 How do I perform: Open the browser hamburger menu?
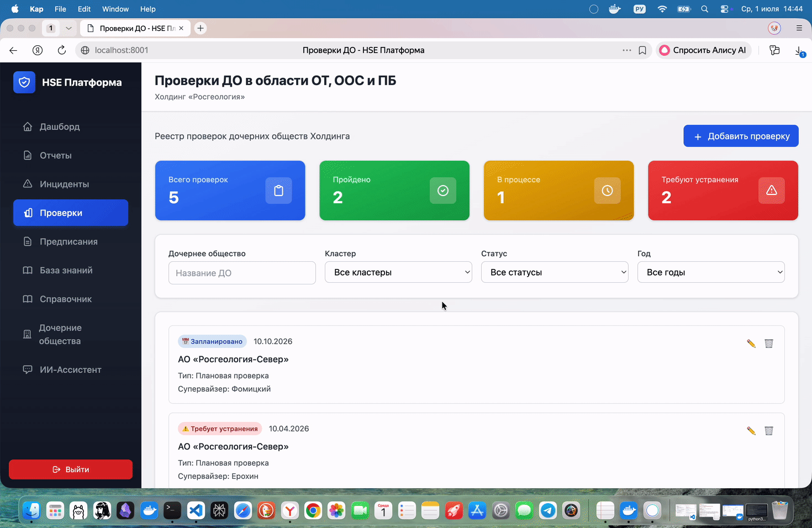pyautogui.click(x=799, y=28)
